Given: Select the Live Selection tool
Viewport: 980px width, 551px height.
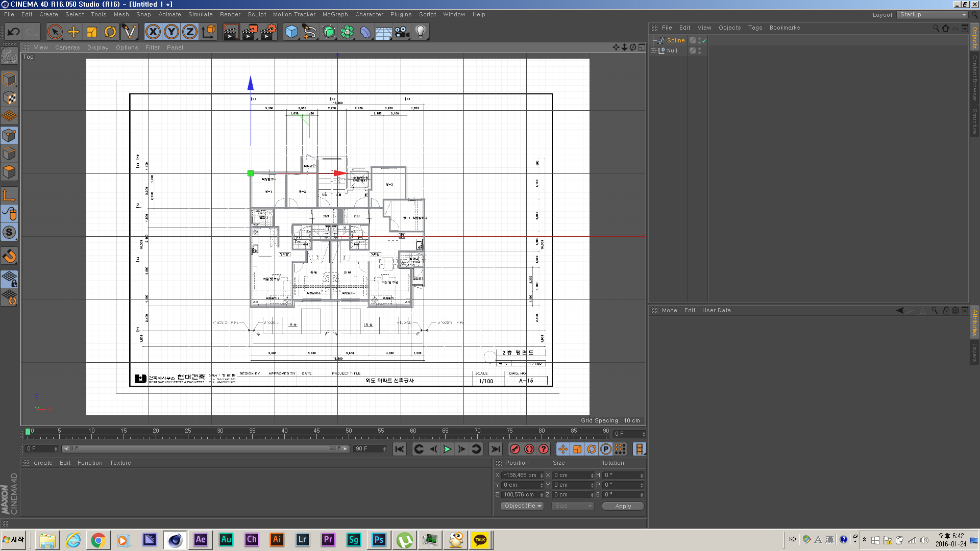Looking at the screenshot, I should (55, 32).
